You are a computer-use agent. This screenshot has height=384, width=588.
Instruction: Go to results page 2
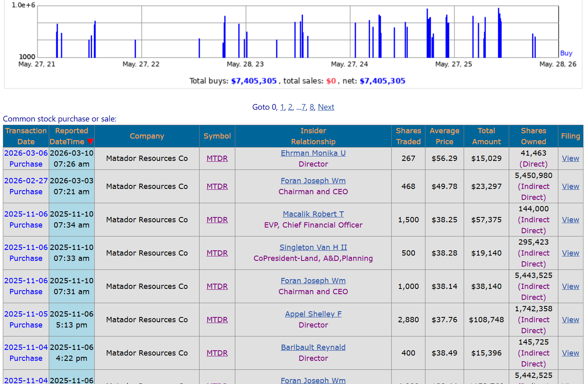click(x=290, y=107)
